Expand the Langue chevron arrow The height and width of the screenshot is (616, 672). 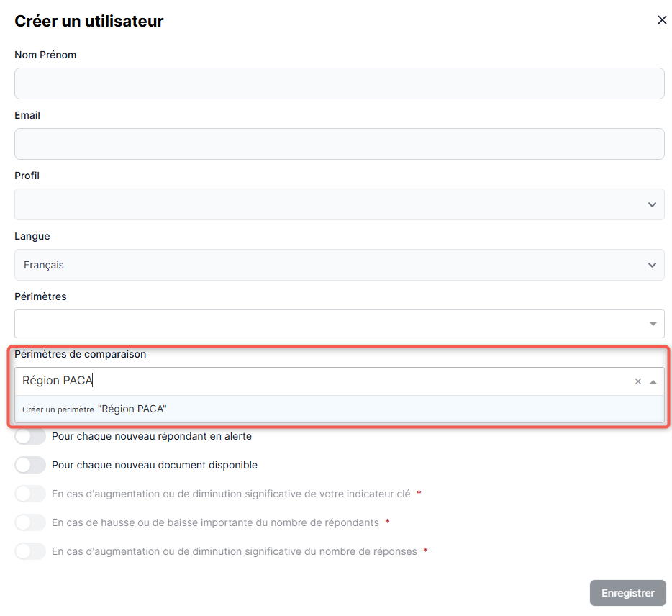pyautogui.click(x=652, y=265)
